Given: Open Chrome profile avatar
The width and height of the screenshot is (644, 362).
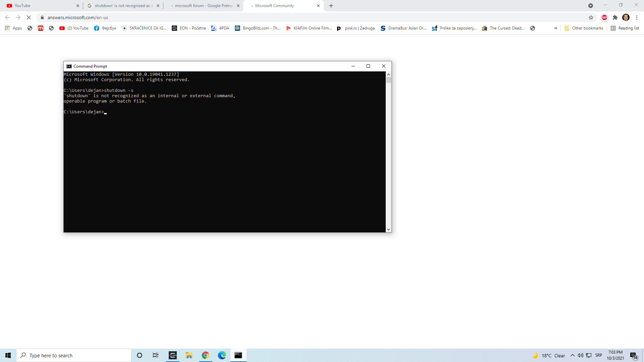Looking at the screenshot, I should point(626,17).
